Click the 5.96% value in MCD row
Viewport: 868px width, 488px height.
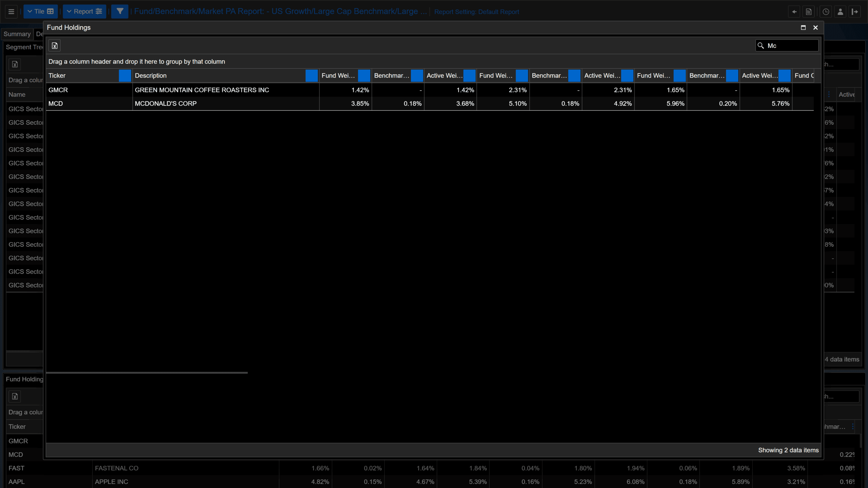(x=675, y=103)
